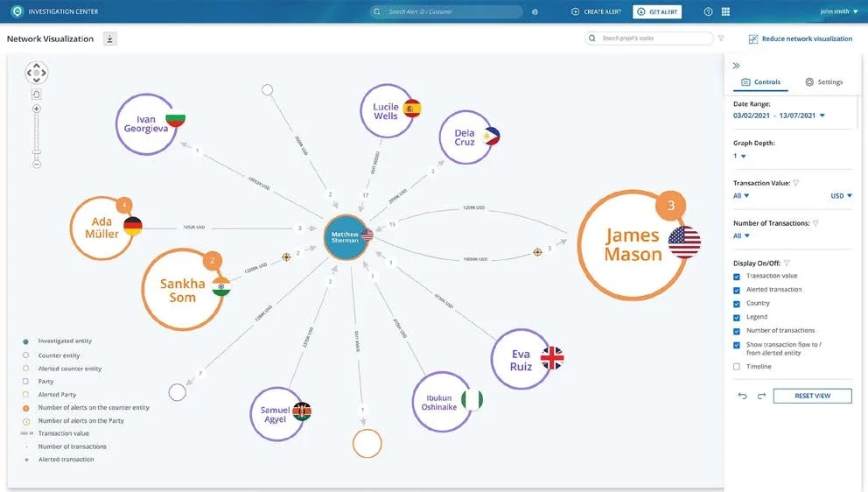Select the Matthew Sherman central node
868x492 pixels.
tap(346, 237)
